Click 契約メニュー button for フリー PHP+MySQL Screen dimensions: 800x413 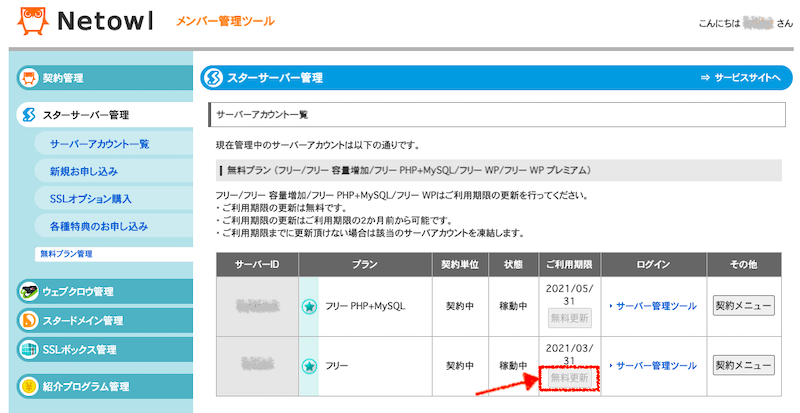coord(743,306)
